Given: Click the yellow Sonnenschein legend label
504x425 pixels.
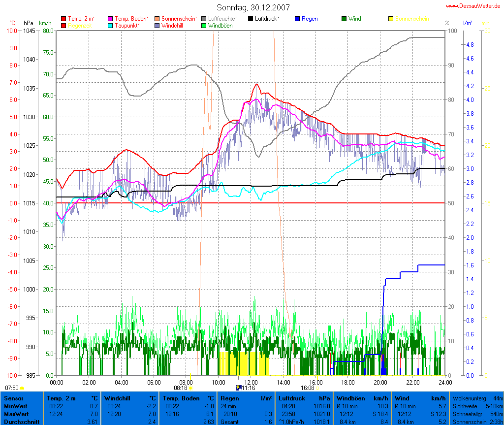Looking at the screenshot, I should (411, 19).
